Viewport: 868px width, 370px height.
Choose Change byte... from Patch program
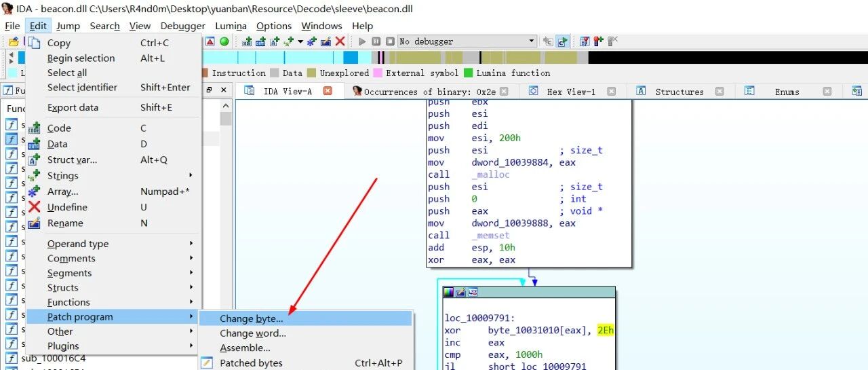252,318
